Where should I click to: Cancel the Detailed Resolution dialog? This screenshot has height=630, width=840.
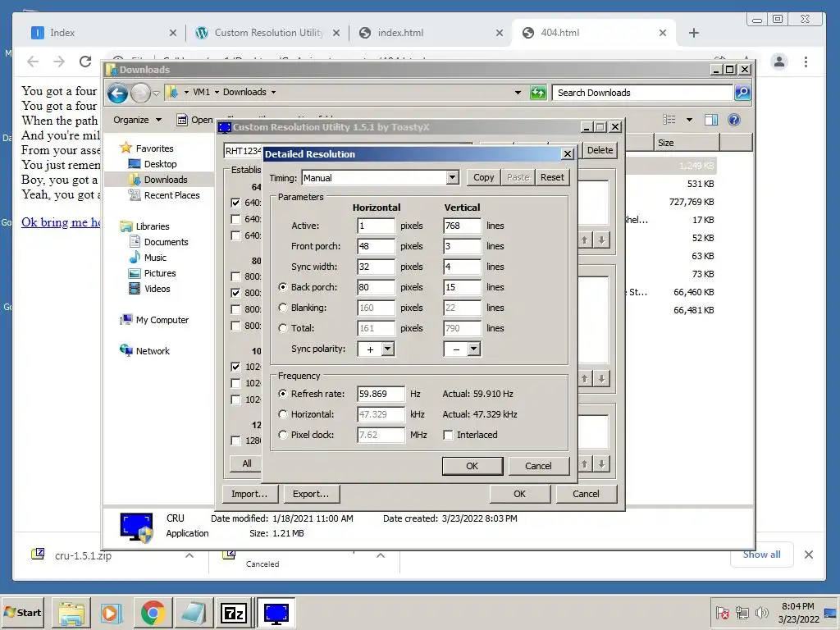(x=538, y=466)
